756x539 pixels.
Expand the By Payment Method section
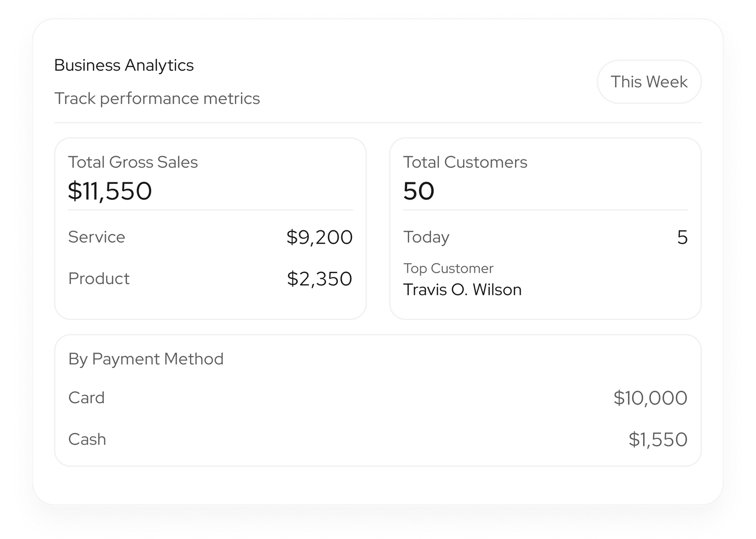click(x=146, y=358)
